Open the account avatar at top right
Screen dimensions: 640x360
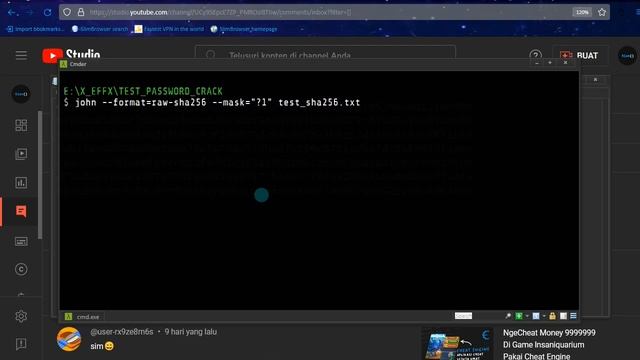click(x=627, y=56)
